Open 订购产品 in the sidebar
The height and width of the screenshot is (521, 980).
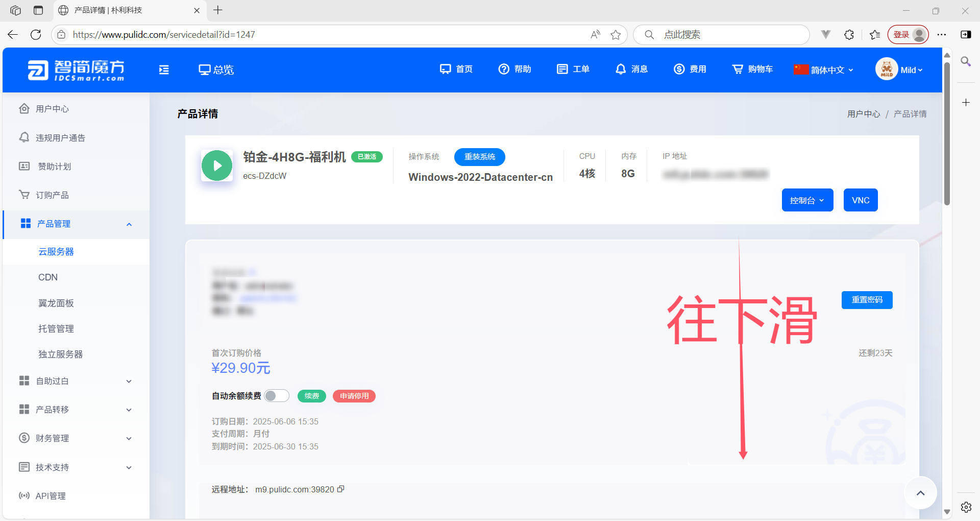(x=76, y=195)
